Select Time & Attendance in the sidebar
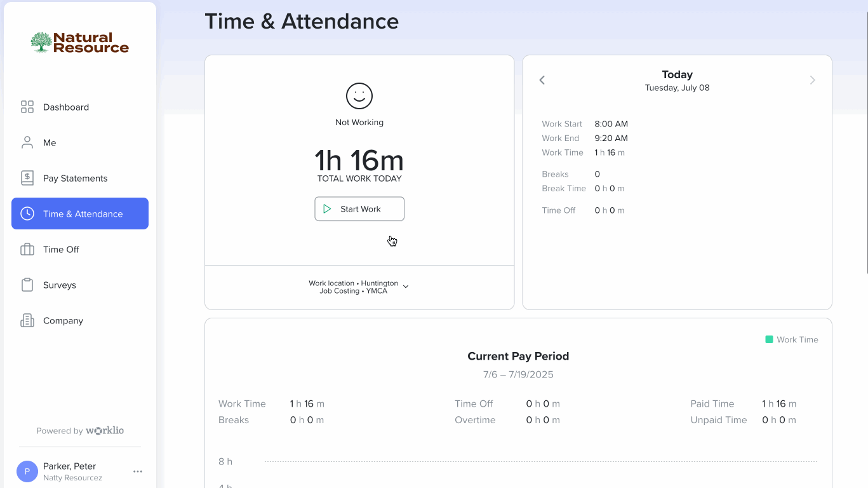The width and height of the screenshot is (868, 488). pyautogui.click(x=79, y=213)
